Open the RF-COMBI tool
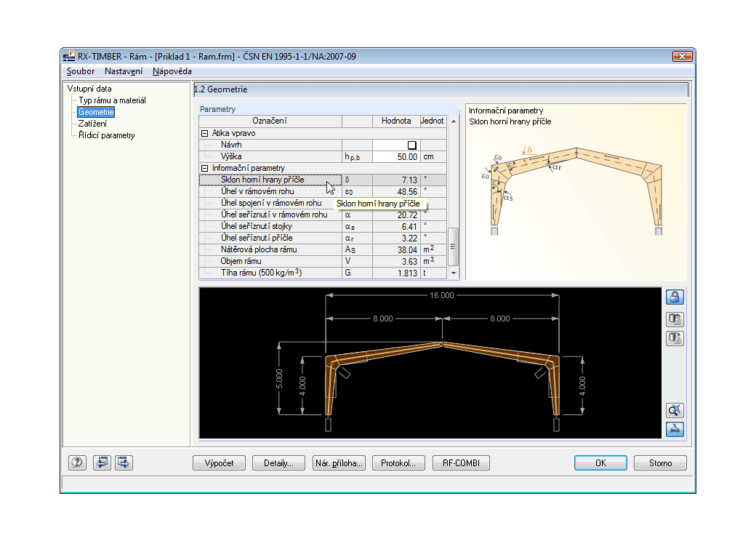Viewport: 756px width, 541px height. pyautogui.click(x=460, y=462)
